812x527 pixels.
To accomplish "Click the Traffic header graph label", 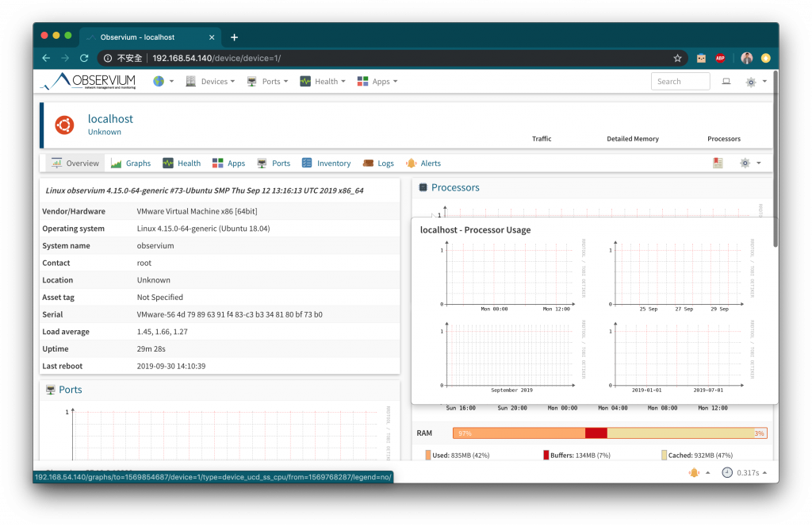I will 542,139.
